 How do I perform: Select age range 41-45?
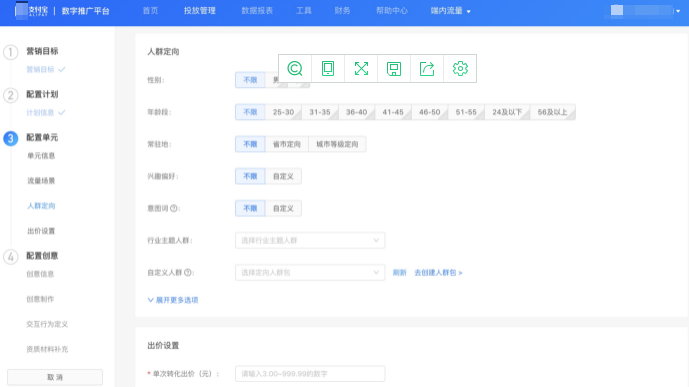[x=393, y=112]
